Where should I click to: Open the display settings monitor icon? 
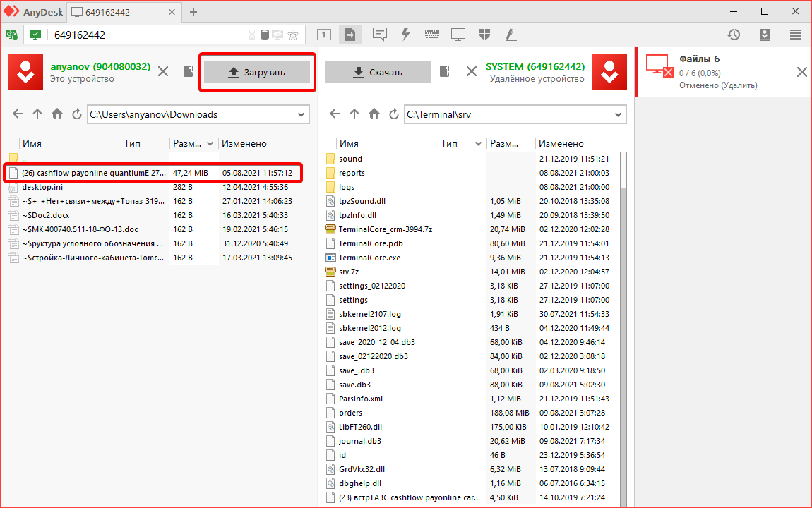click(458, 35)
